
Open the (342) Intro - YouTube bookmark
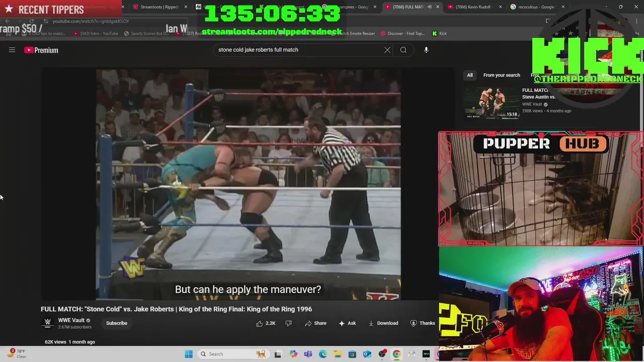(96, 33)
